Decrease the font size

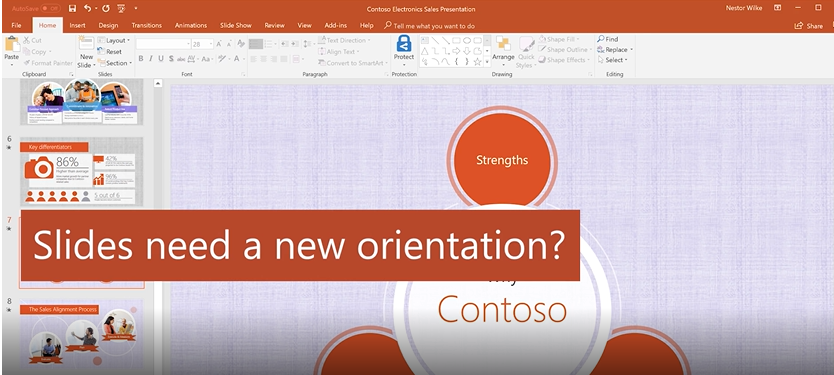tap(229, 44)
